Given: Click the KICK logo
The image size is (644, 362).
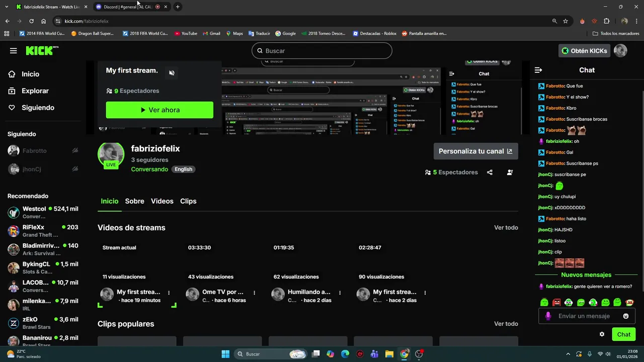Looking at the screenshot, I should (x=42, y=51).
